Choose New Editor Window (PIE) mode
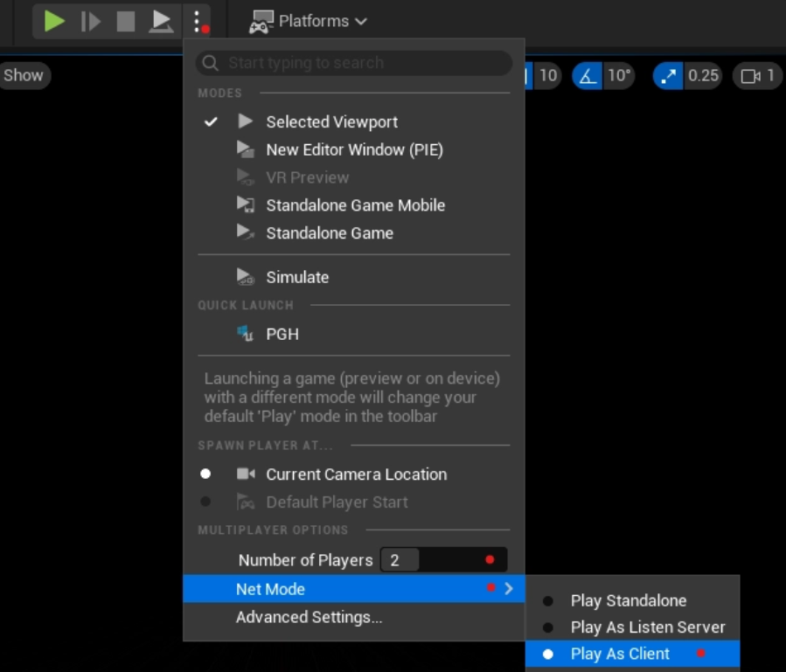 [x=354, y=149]
